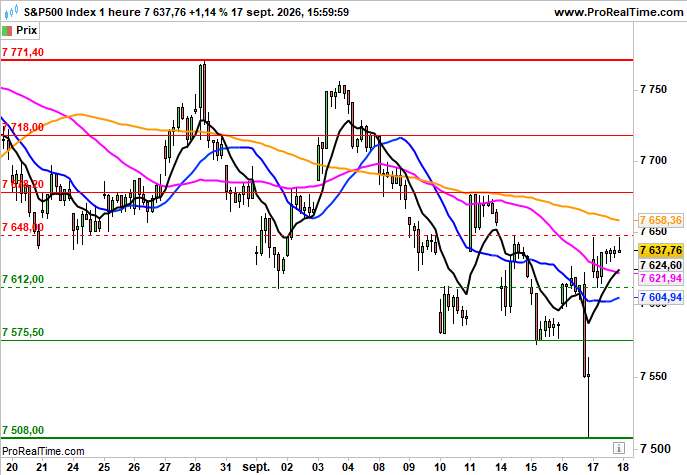Click the magenta 7 621,94 moving average value
This screenshot has width=687, height=475.
click(661, 278)
